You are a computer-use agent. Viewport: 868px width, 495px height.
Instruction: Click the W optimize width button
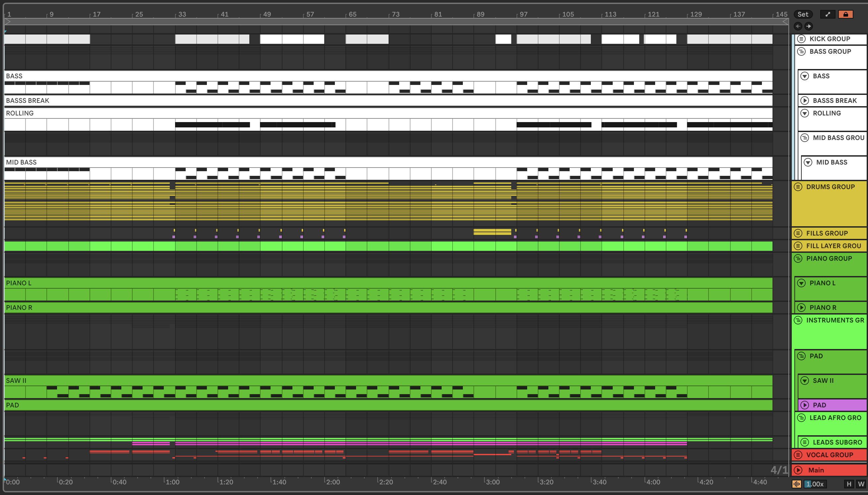pyautogui.click(x=861, y=484)
